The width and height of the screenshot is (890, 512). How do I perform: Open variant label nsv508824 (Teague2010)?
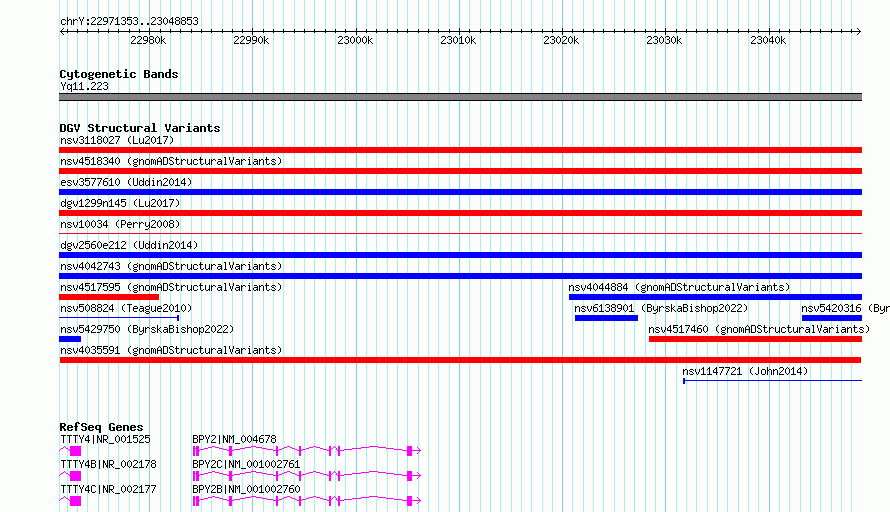[x=126, y=308]
